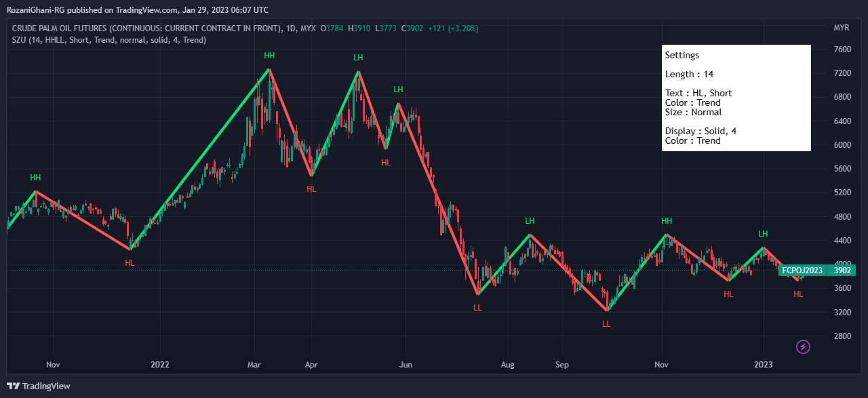Image resolution: width=868 pixels, height=398 pixels.
Task: Click the Apr time axis label
Action: (311, 364)
